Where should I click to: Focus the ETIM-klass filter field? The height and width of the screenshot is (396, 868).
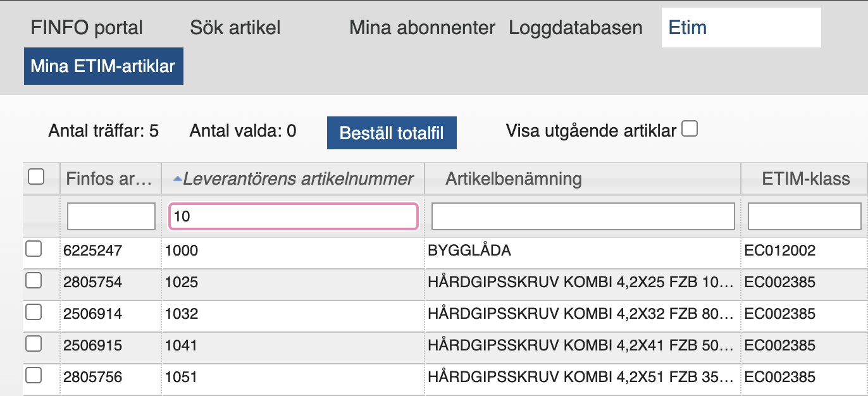804,216
